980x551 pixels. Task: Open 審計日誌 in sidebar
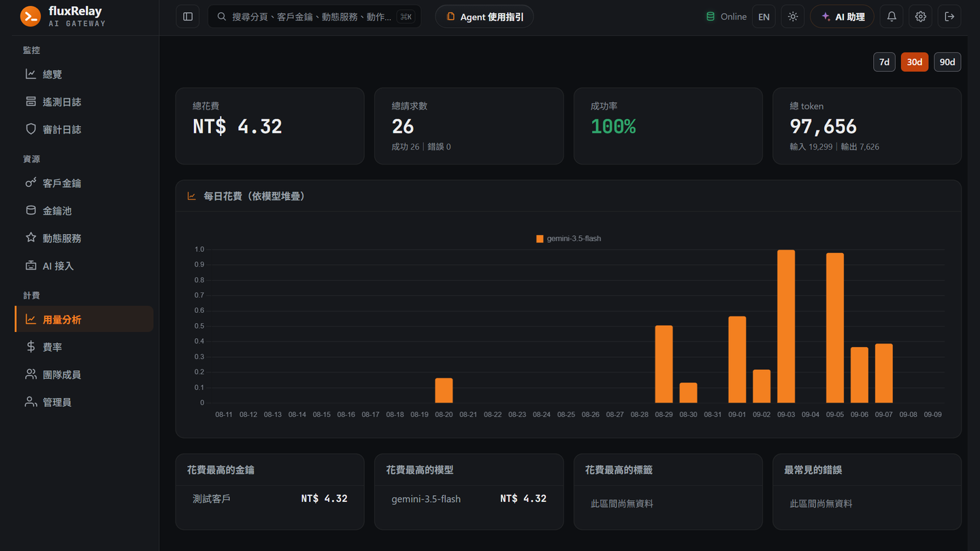click(84, 129)
